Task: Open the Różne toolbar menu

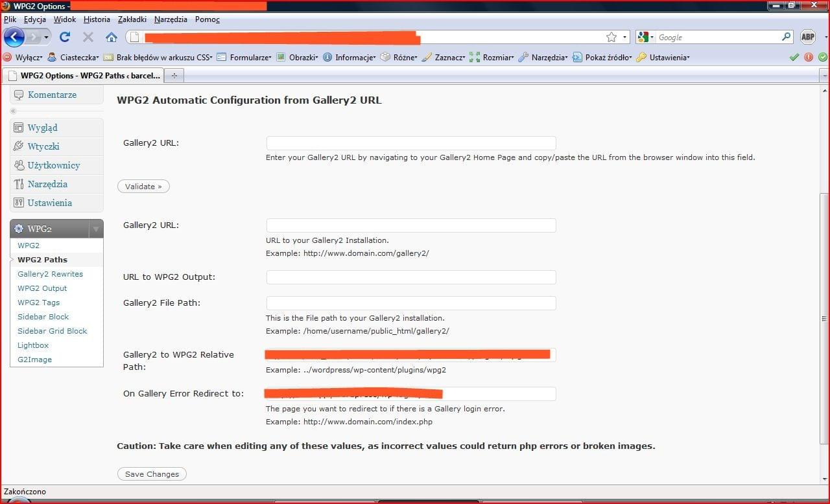Action: coord(399,57)
